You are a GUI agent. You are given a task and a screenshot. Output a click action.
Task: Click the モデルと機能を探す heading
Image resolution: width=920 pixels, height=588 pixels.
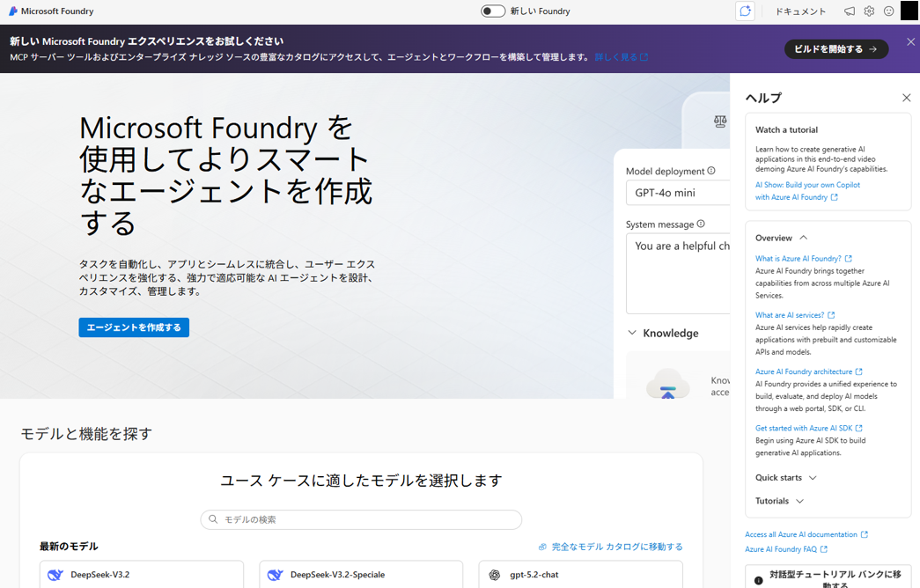pos(87,434)
